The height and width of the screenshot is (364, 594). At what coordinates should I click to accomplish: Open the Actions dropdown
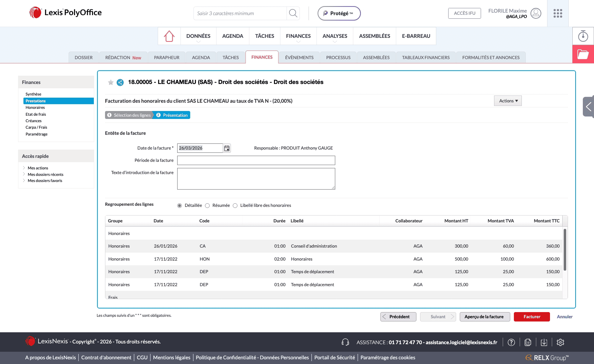(x=508, y=101)
